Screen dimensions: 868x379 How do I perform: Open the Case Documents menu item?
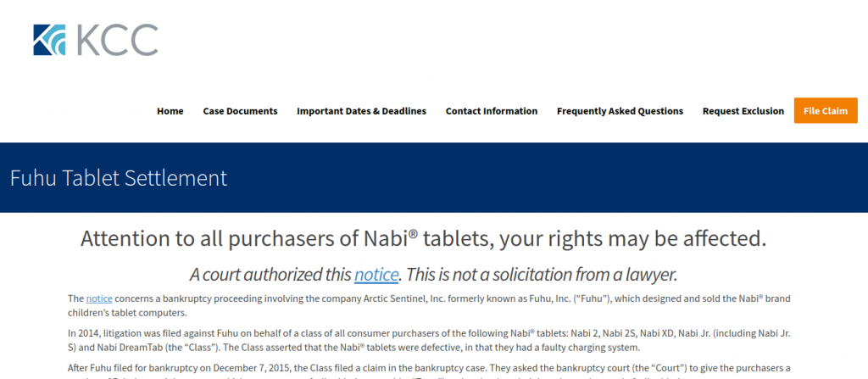240,111
